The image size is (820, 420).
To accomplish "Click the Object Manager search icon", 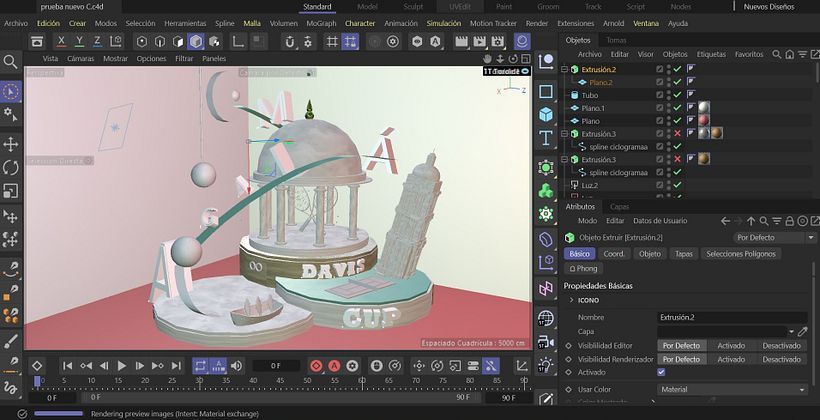I will coord(777,54).
